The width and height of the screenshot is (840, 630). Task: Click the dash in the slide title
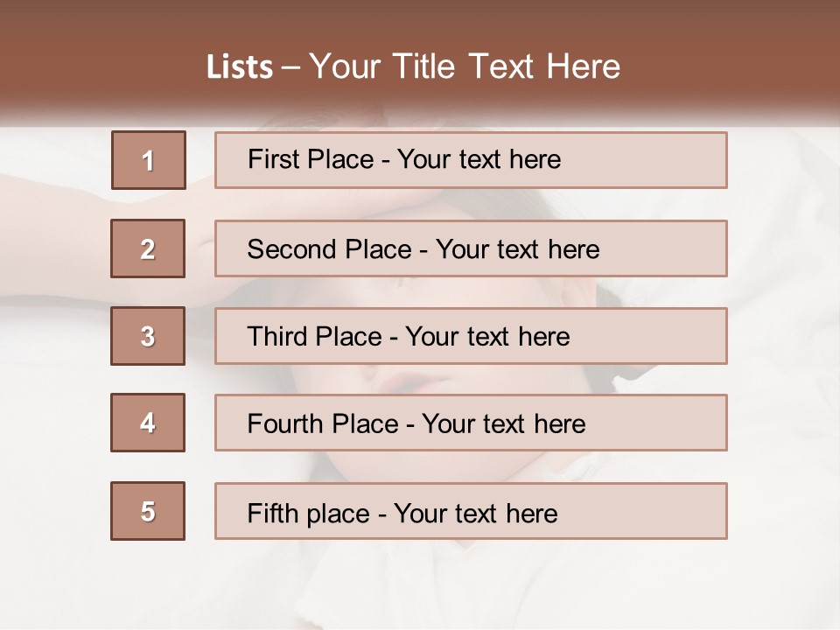(x=291, y=67)
